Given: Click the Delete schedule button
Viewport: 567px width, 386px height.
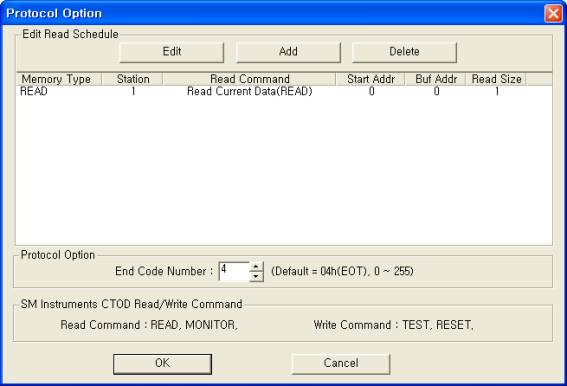Looking at the screenshot, I should click(x=404, y=52).
